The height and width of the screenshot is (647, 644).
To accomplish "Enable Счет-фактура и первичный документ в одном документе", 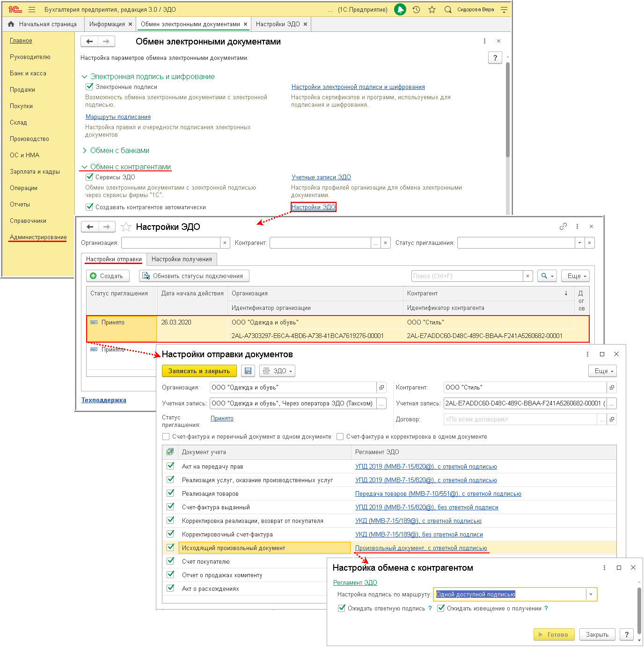I will pyautogui.click(x=166, y=437).
